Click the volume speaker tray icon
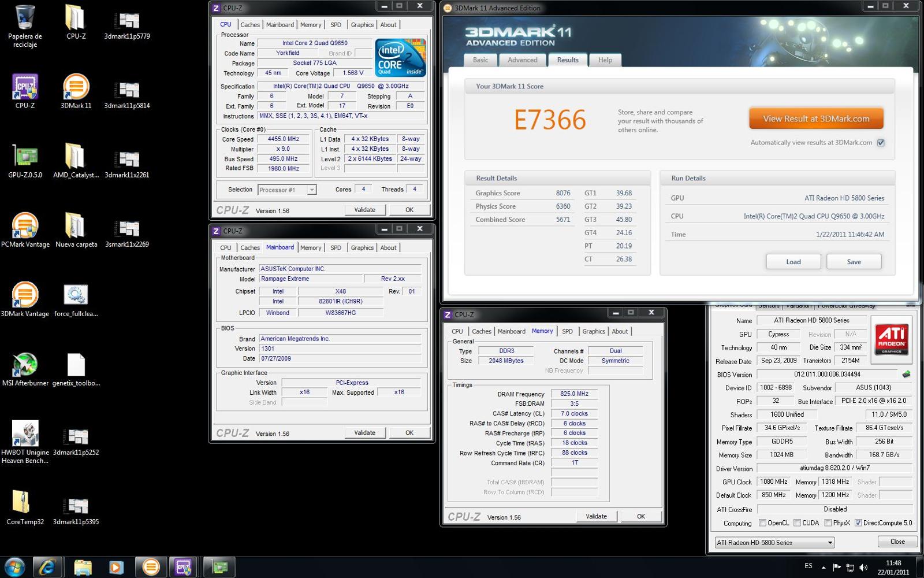Image resolution: width=924 pixels, height=578 pixels. [x=863, y=568]
